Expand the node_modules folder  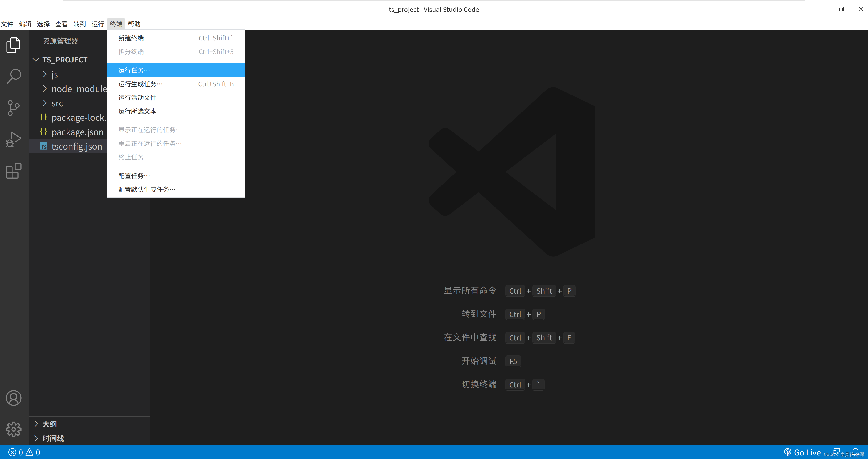[68, 89]
